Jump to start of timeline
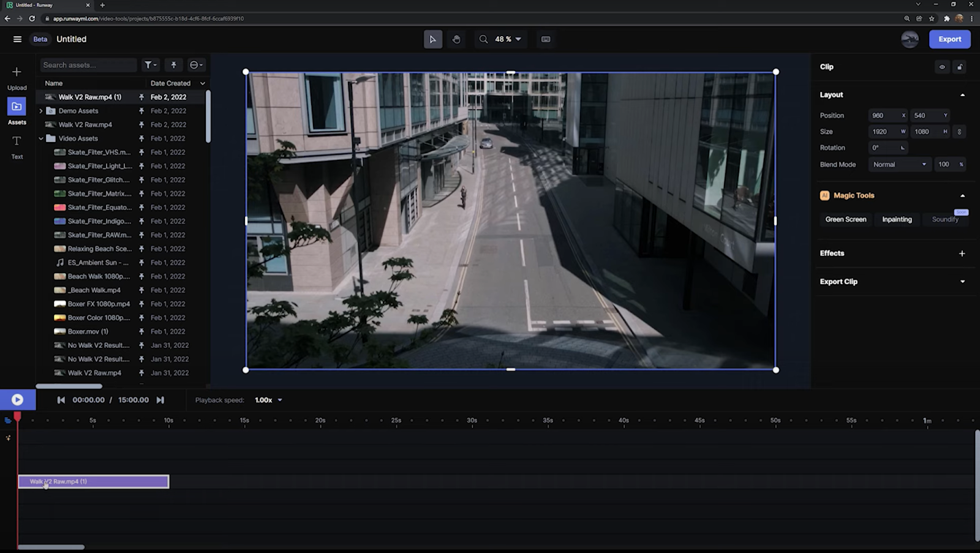Viewport: 980px width, 553px height. pos(61,400)
